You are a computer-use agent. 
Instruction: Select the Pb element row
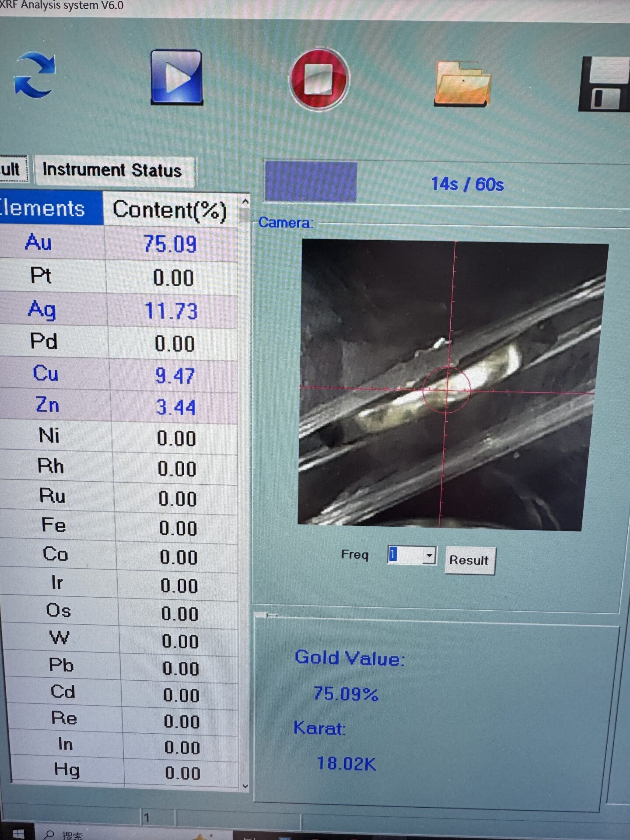click(121, 666)
